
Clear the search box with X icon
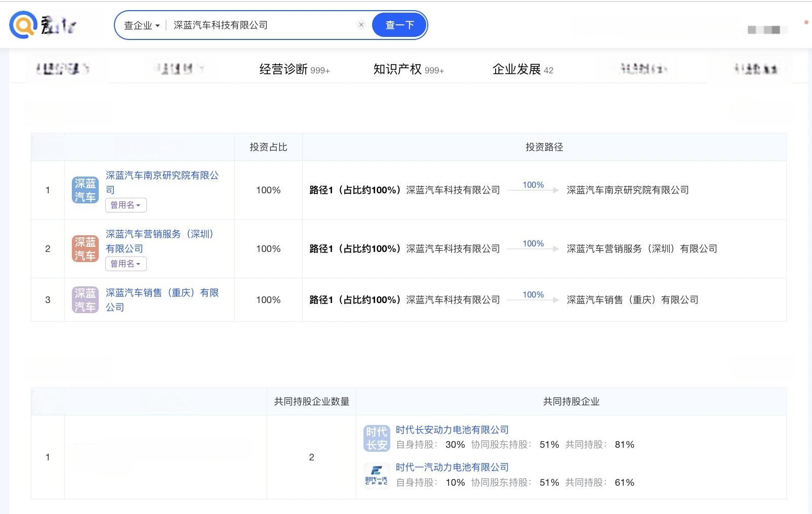pos(361,25)
